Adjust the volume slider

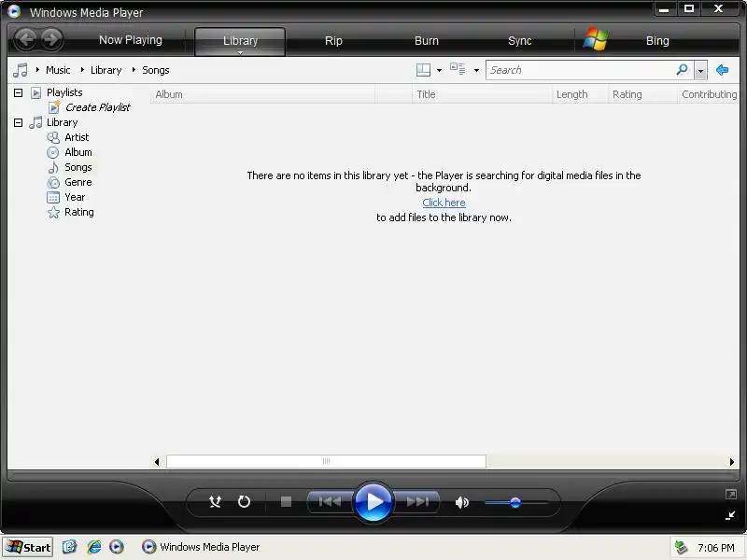515,502
